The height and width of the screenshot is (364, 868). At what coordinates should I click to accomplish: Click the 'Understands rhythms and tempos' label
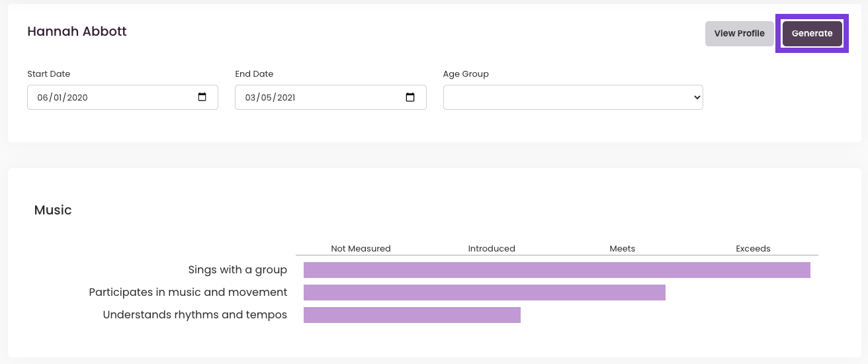[195, 315]
